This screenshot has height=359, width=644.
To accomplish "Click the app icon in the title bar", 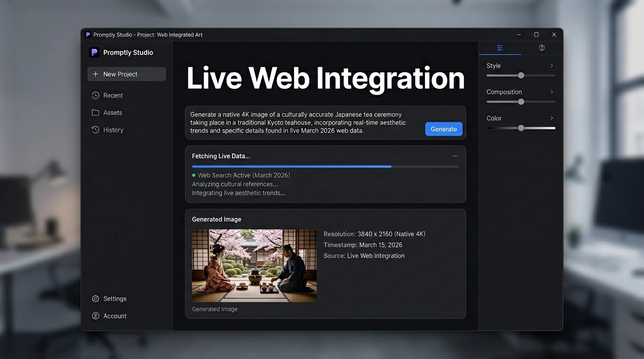I will pos(88,35).
